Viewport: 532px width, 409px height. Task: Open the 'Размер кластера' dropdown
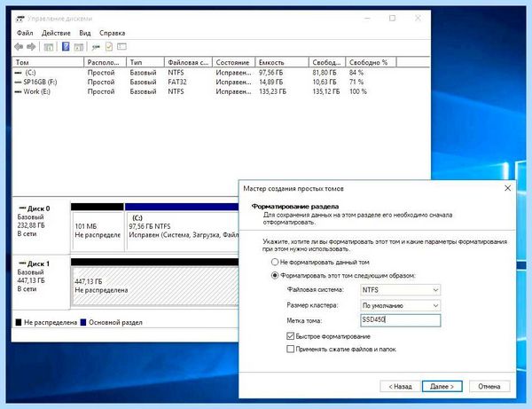pos(401,305)
